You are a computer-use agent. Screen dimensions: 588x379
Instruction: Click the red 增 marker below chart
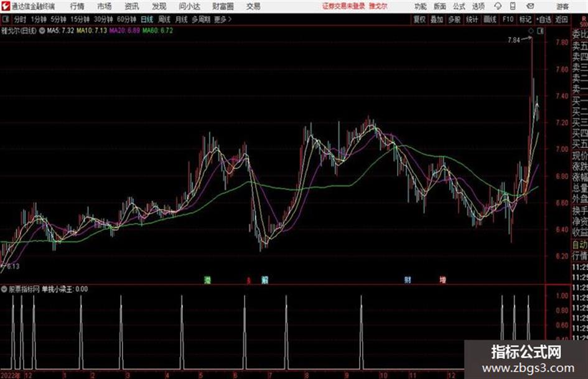[443, 279]
